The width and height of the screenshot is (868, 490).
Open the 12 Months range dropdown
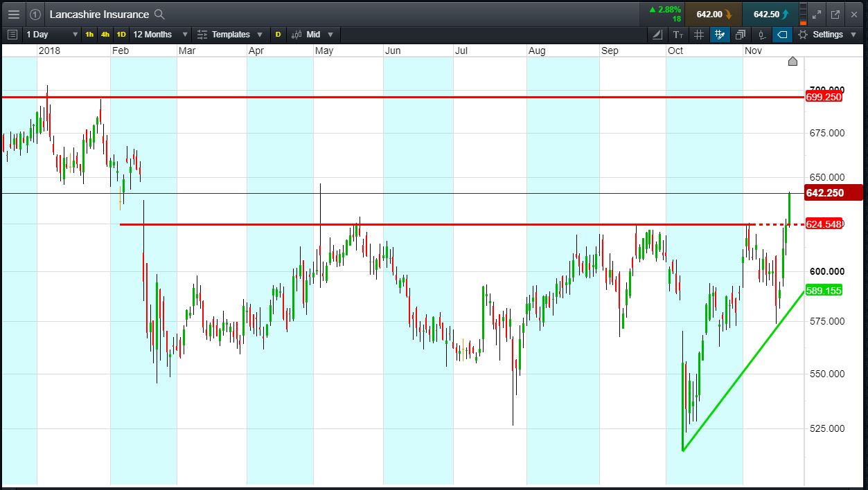[x=160, y=34]
